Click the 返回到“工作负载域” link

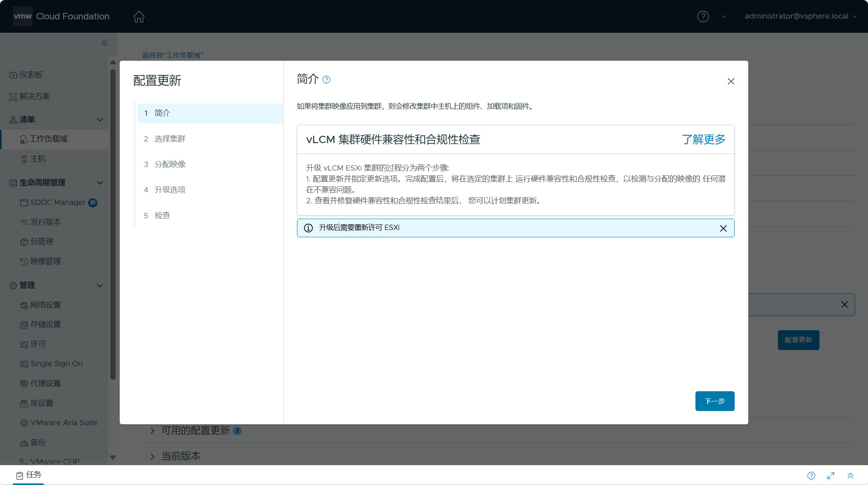click(x=173, y=55)
